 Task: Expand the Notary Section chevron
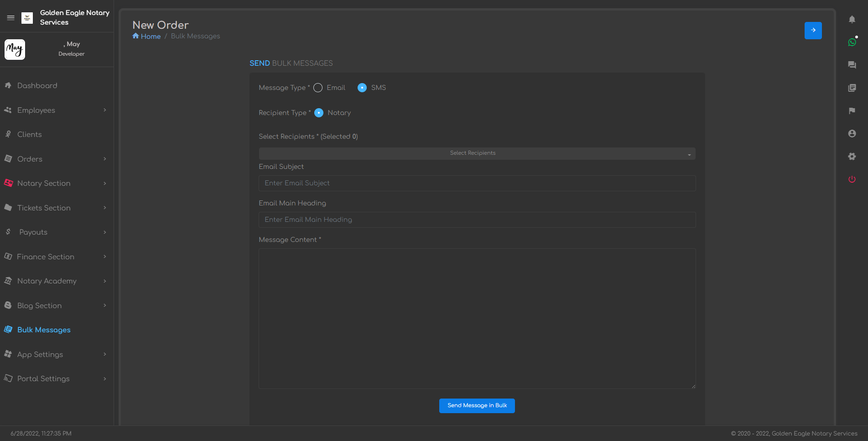[x=105, y=183]
